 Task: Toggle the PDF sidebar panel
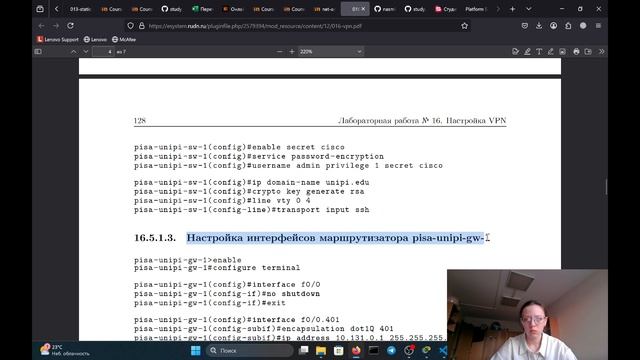point(38,52)
